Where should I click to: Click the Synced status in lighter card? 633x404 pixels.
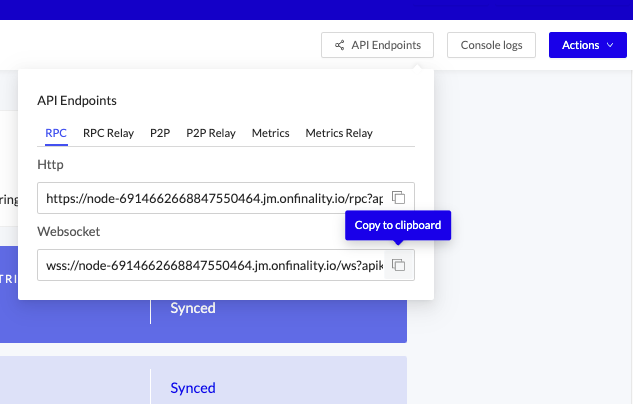pyautogui.click(x=193, y=388)
